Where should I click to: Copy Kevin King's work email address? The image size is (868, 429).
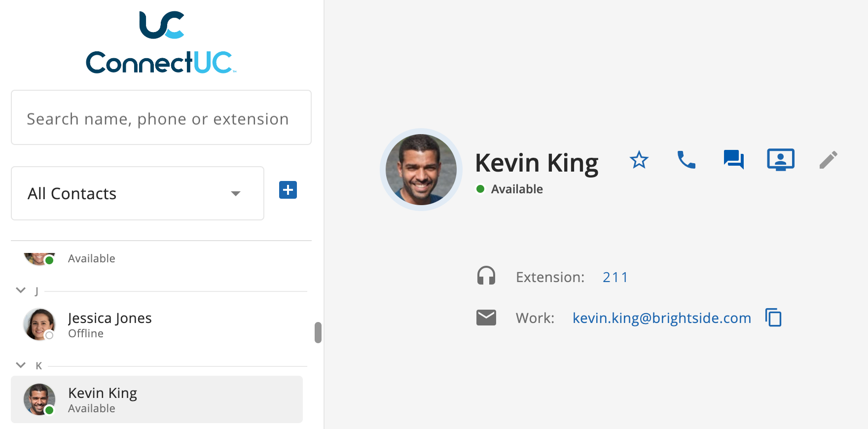pyautogui.click(x=773, y=318)
